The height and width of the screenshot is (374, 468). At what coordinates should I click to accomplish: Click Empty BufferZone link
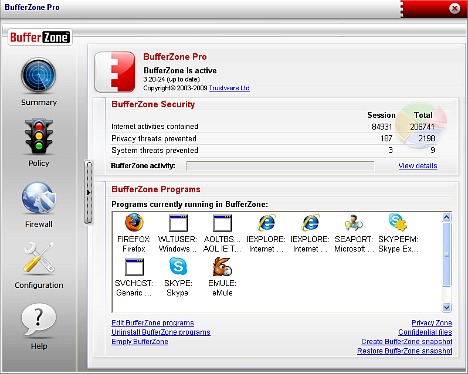(x=140, y=341)
